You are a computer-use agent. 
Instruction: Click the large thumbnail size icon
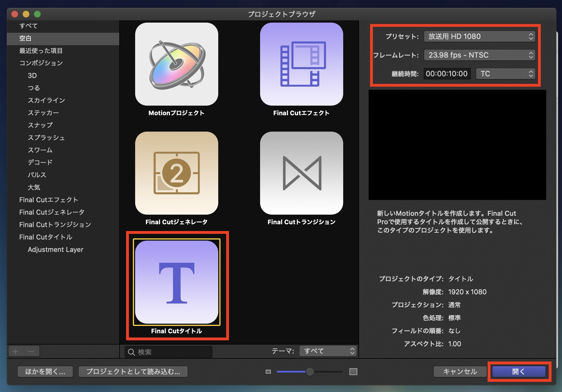353,372
